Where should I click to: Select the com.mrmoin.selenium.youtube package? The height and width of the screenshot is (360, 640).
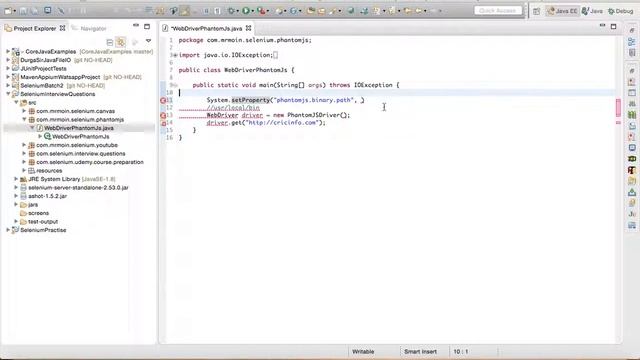point(77,145)
